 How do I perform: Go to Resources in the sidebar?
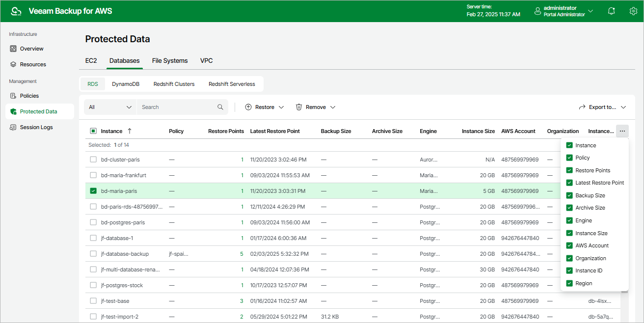(33, 64)
